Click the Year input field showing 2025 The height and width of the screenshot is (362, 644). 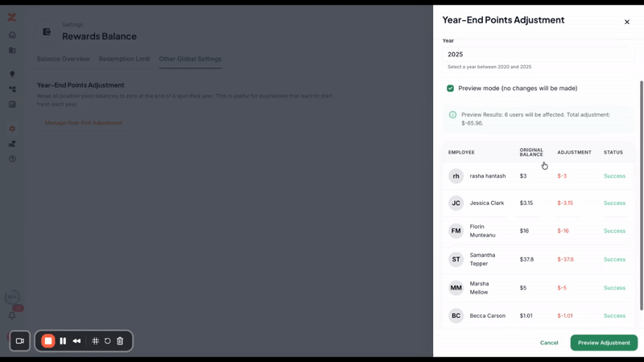[538, 54]
